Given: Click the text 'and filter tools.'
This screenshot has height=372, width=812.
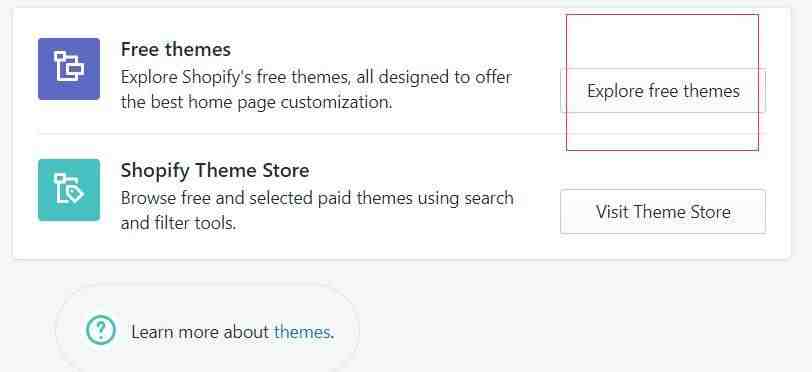Looking at the screenshot, I should (x=178, y=223).
